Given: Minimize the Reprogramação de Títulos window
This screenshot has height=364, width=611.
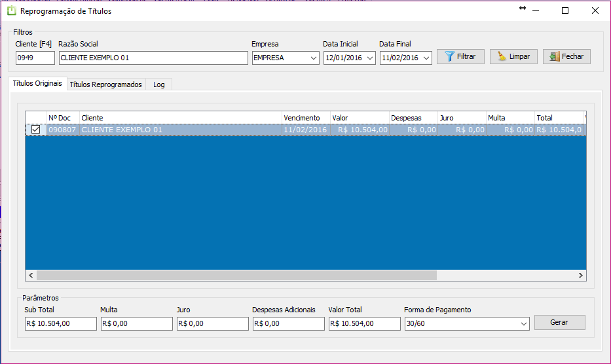Looking at the screenshot, I should click(x=536, y=10).
